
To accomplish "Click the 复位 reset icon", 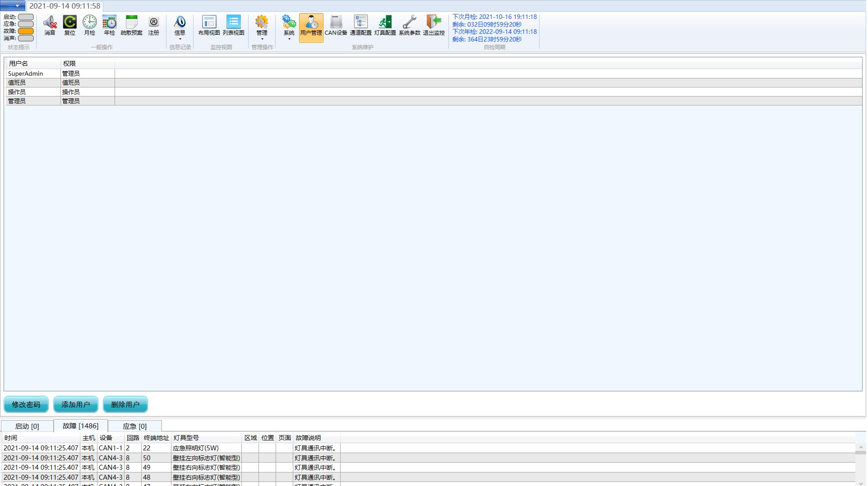I will coord(69,25).
